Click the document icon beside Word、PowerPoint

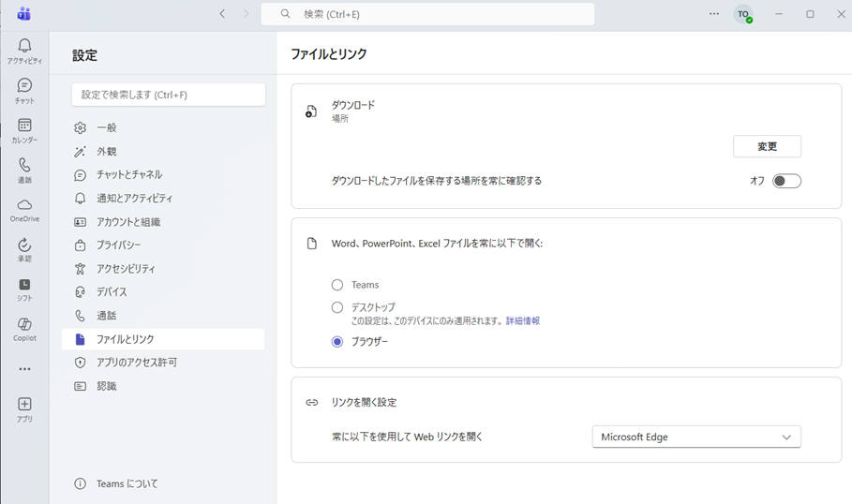[x=312, y=244]
